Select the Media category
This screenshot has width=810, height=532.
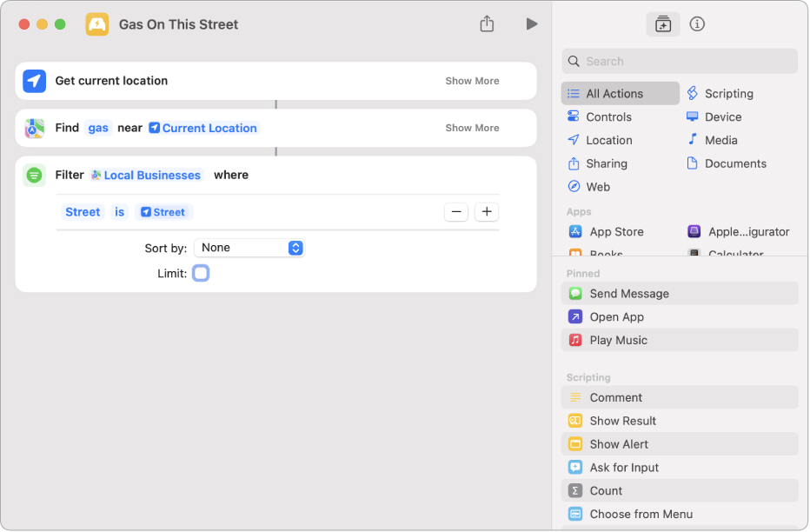pyautogui.click(x=712, y=141)
